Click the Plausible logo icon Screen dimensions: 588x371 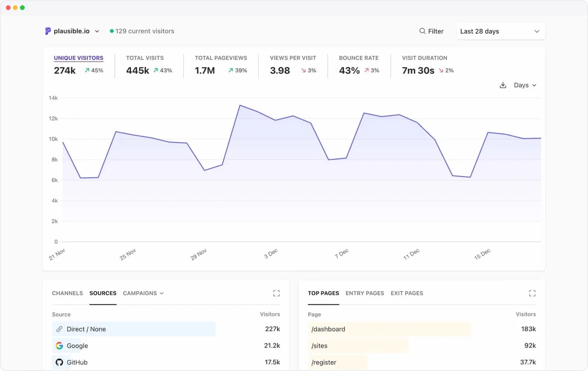tap(47, 31)
